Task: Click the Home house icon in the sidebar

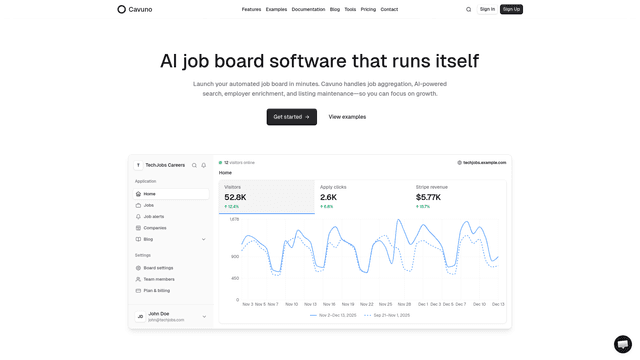Action: tap(138, 194)
